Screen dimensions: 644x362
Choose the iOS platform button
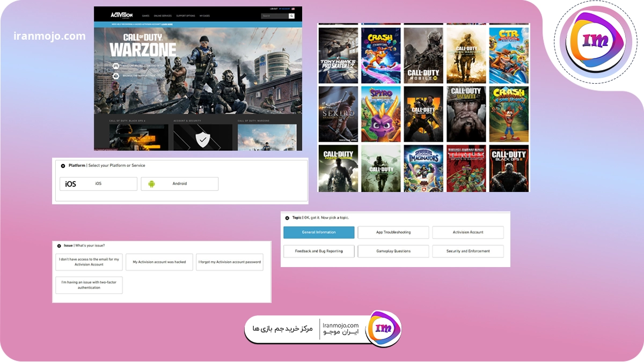point(98,184)
